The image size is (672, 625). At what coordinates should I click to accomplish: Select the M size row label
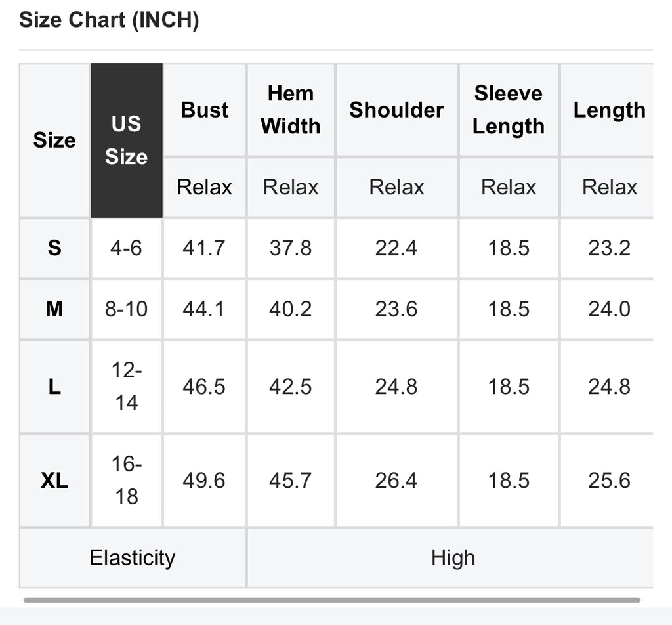pyautogui.click(x=54, y=309)
